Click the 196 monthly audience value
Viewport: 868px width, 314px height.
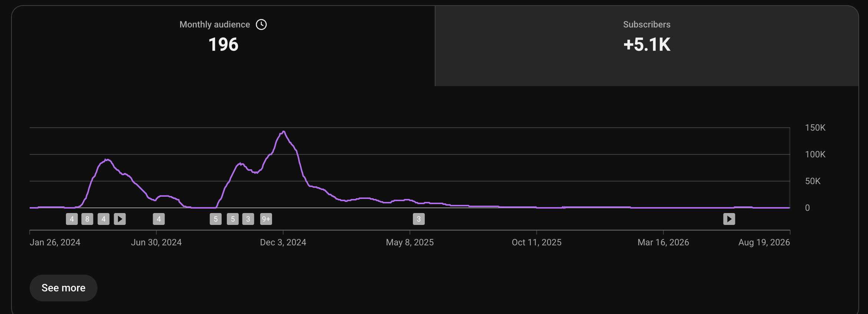coord(223,45)
